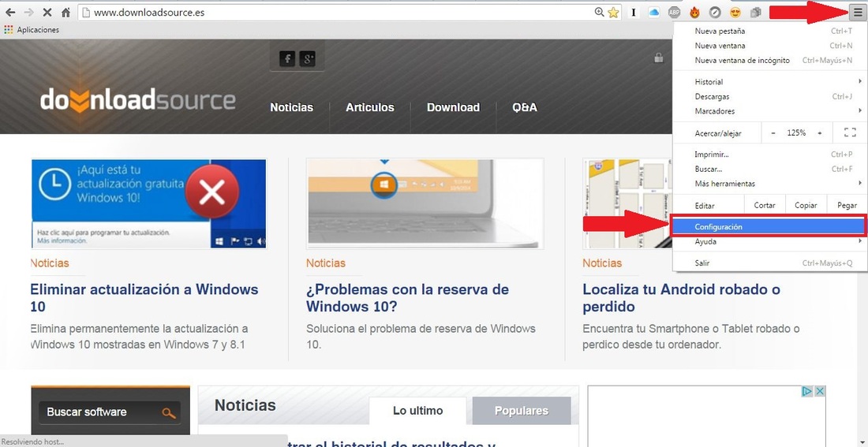Open article ¿Problemas con la reserva de Windows 10?
The image size is (868, 447).
[407, 298]
